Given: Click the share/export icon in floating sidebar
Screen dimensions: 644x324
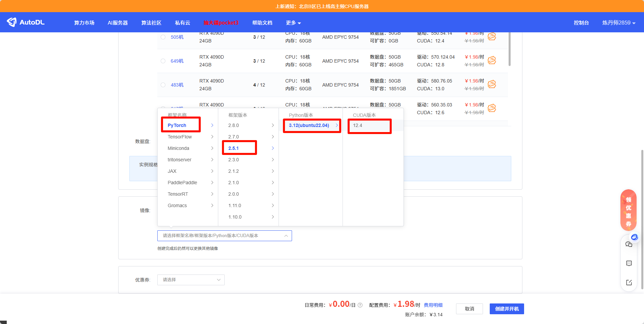Looking at the screenshot, I should point(629,283).
